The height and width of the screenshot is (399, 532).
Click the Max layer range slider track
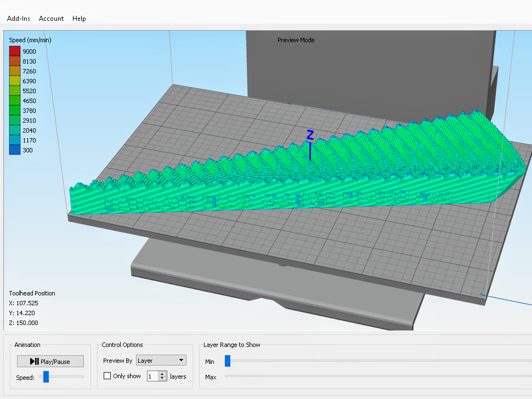tap(378, 376)
